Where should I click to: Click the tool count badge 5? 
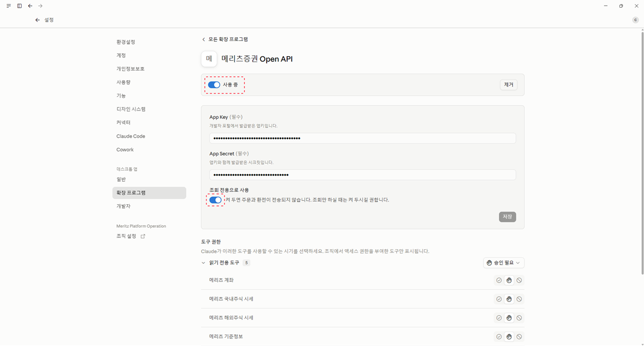pos(246,263)
